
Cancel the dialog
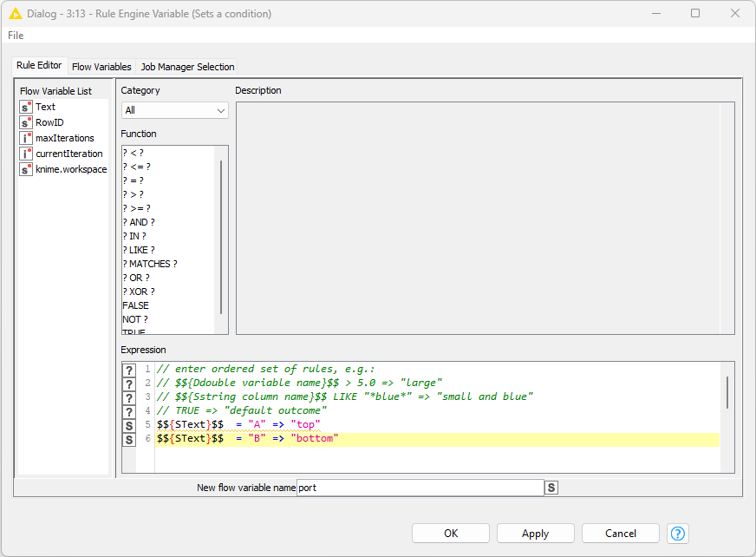[x=621, y=534]
